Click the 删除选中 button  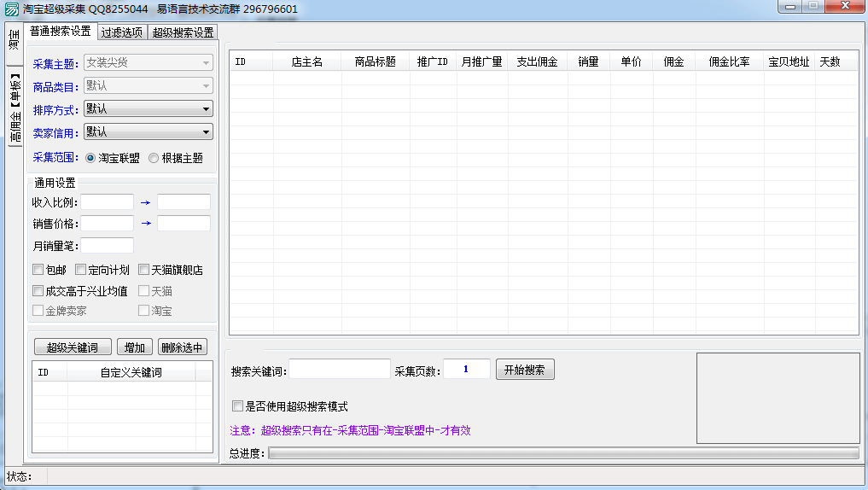pos(182,347)
